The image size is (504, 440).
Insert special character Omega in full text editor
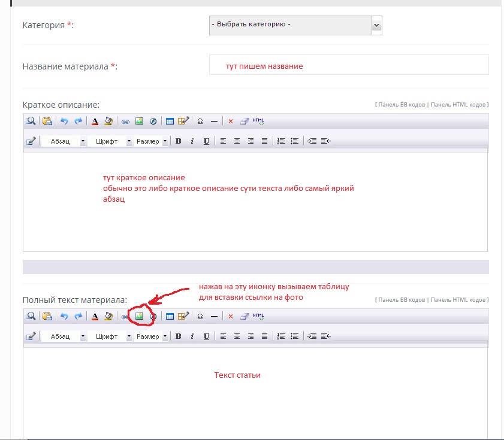point(200,316)
